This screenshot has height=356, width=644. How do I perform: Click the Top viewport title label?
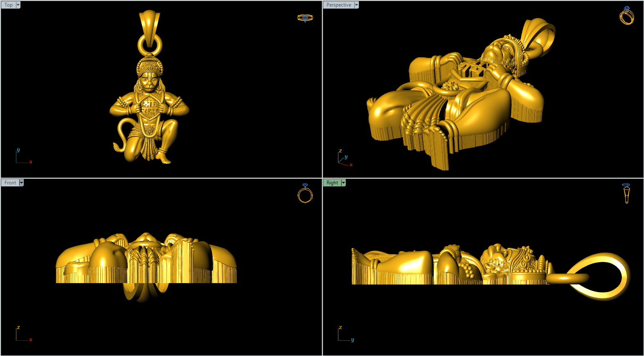pos(9,5)
